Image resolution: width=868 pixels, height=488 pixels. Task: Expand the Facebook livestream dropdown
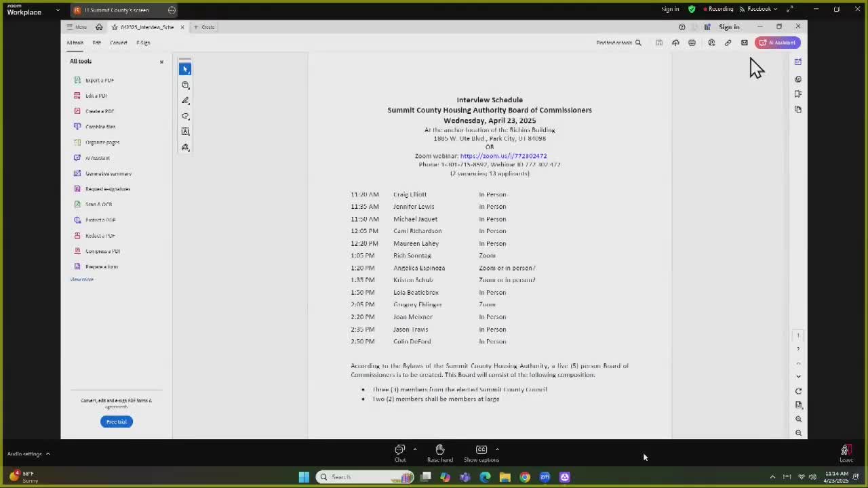(774, 9)
